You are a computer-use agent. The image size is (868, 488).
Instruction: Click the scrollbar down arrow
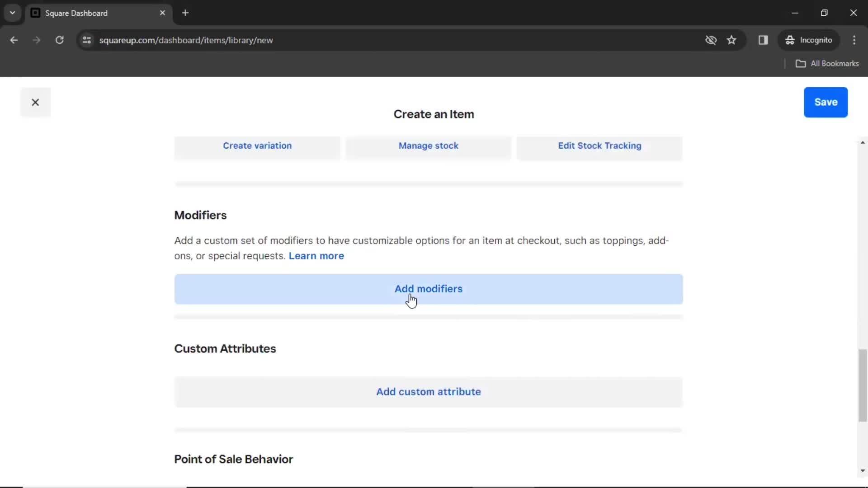(x=863, y=471)
